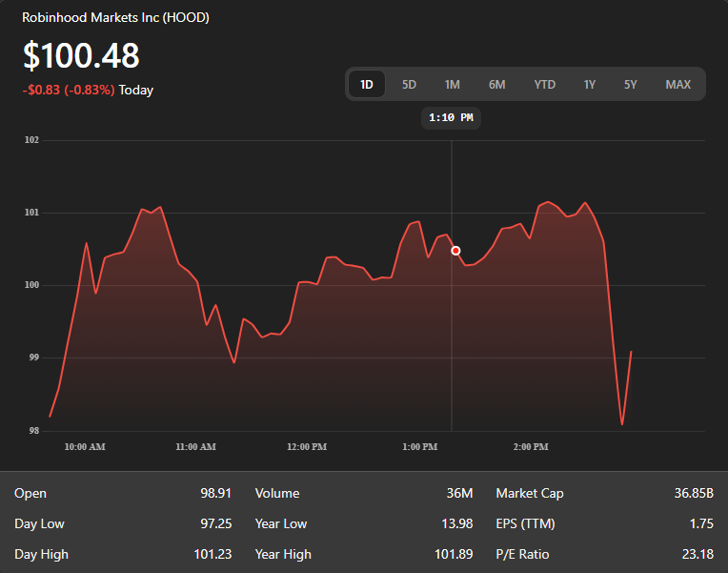Screen dimensions: 728x573
Task: Click the EPS value 1.75
Action: (x=701, y=523)
